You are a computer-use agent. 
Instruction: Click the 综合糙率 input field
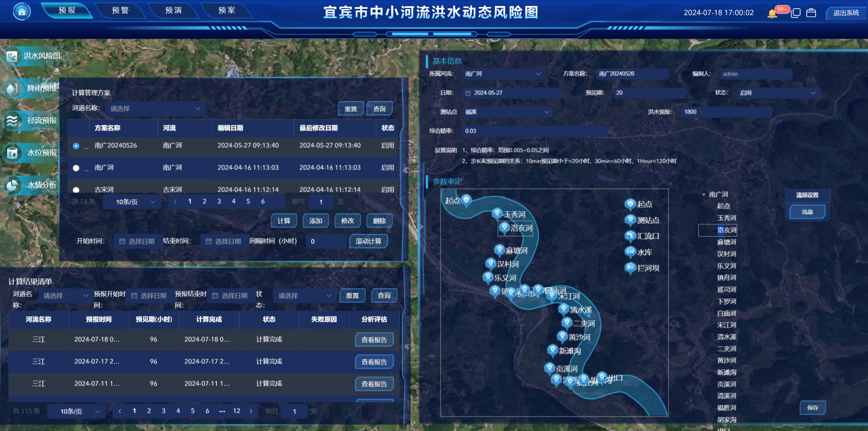(x=535, y=131)
